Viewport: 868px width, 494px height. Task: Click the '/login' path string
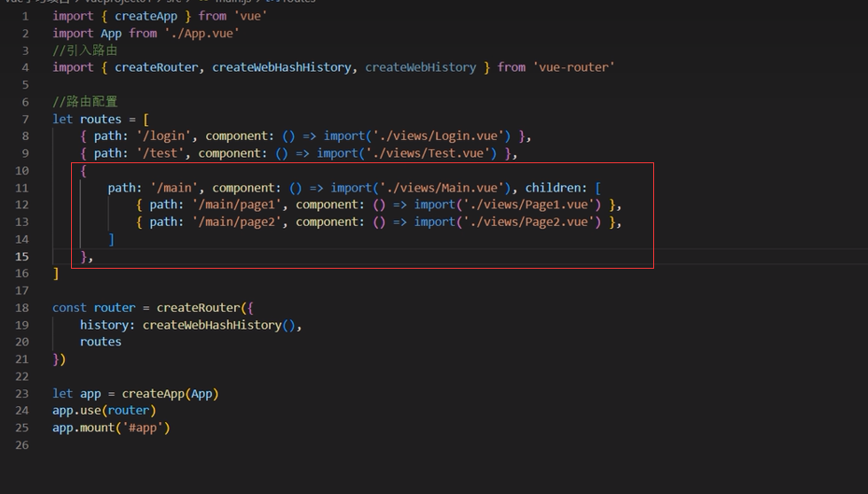click(163, 136)
